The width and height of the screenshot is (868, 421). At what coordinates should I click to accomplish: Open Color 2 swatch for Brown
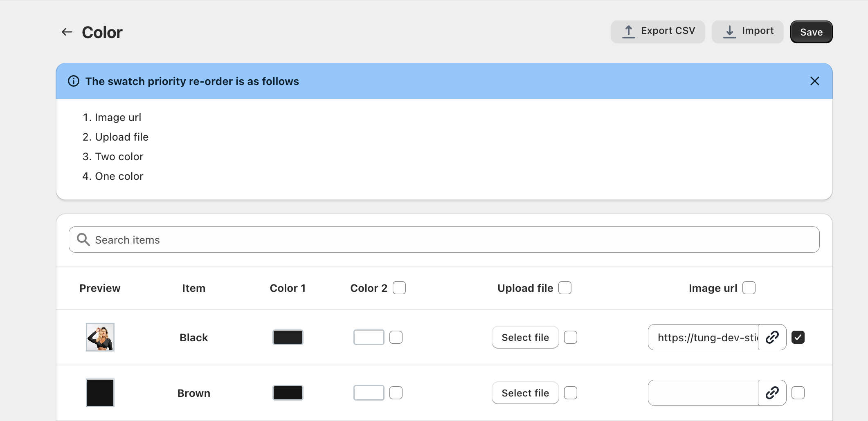(369, 393)
